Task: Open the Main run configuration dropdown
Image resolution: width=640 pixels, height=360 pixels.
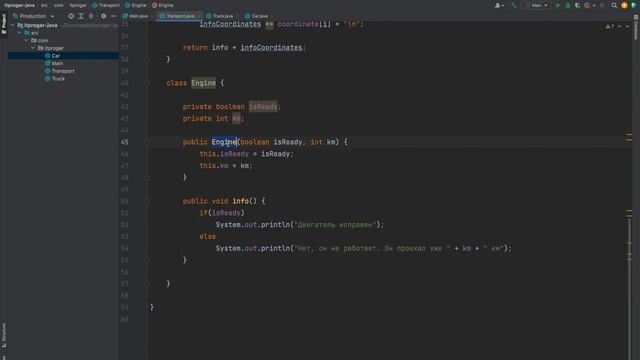Action: click(x=537, y=5)
